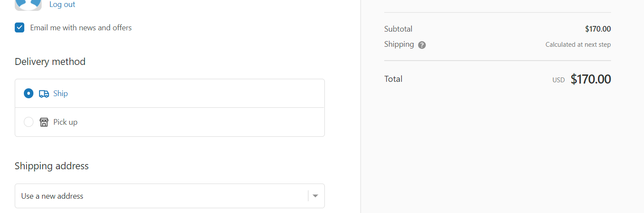
Task: Click the Shipping help question mark icon
Action: (x=422, y=45)
